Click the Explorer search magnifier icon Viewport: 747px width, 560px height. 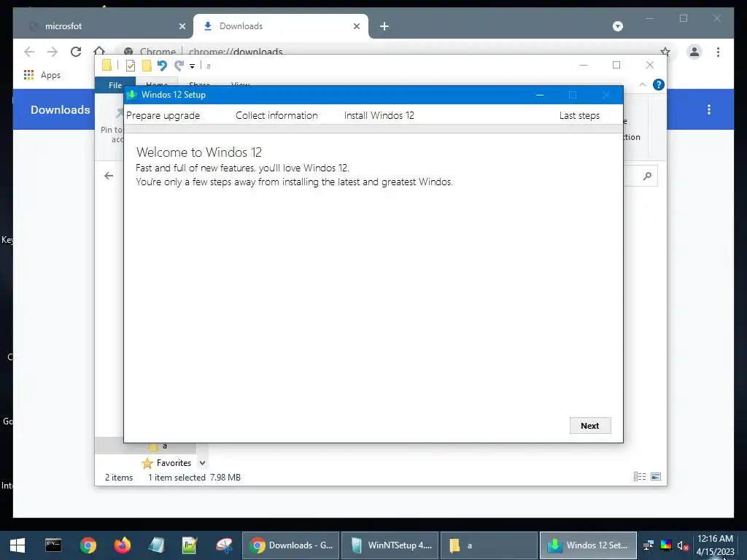coord(647,176)
